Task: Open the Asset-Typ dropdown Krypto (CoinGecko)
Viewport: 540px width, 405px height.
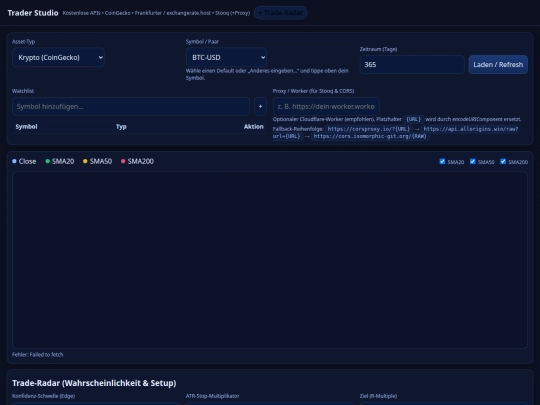Action: coord(58,57)
